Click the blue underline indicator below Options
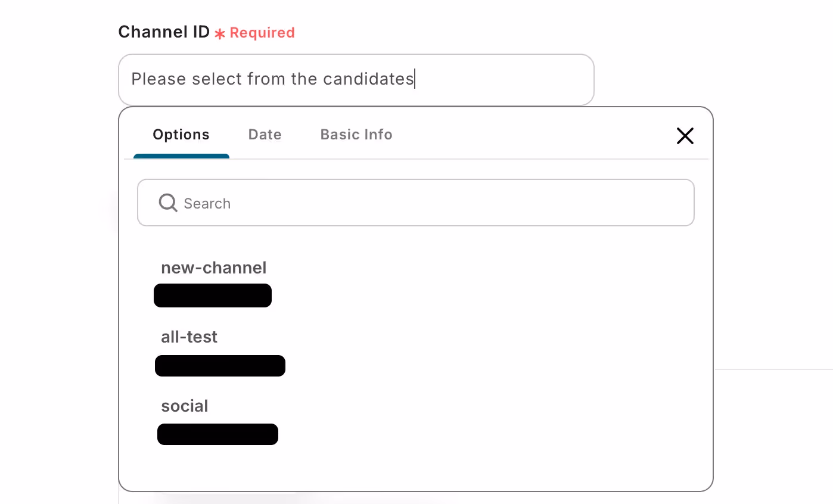 coord(181,156)
